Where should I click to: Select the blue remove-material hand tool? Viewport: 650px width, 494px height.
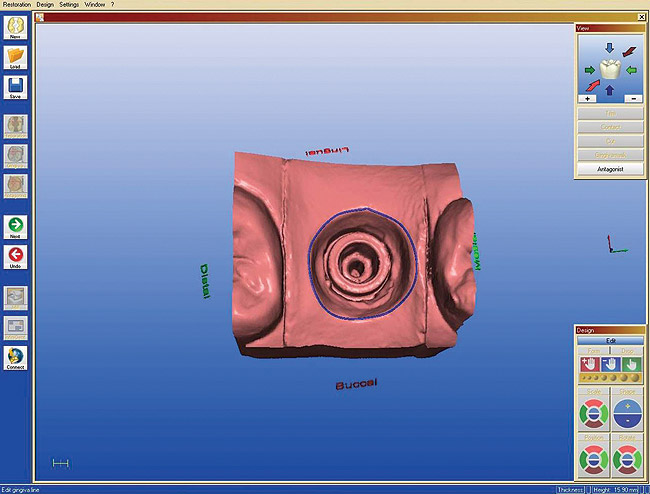coord(609,366)
